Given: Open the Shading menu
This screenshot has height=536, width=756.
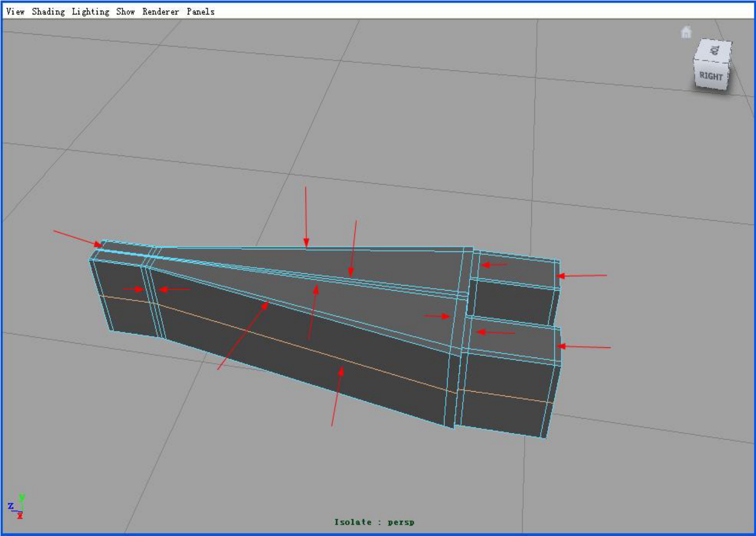Looking at the screenshot, I should (x=48, y=11).
